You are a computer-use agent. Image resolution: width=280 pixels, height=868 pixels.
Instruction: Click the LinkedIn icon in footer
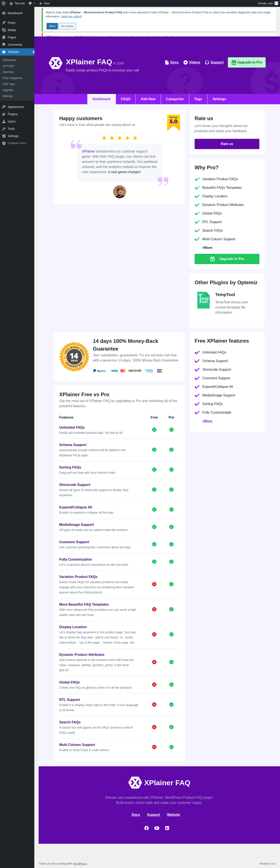pyautogui.click(x=167, y=828)
